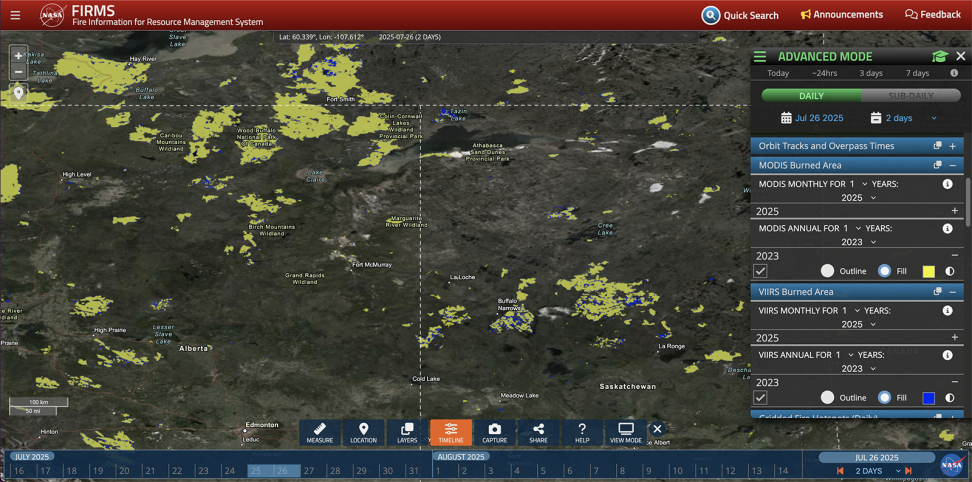The image size is (972, 482).
Task: Click the map location pin control
Action: click(x=19, y=94)
